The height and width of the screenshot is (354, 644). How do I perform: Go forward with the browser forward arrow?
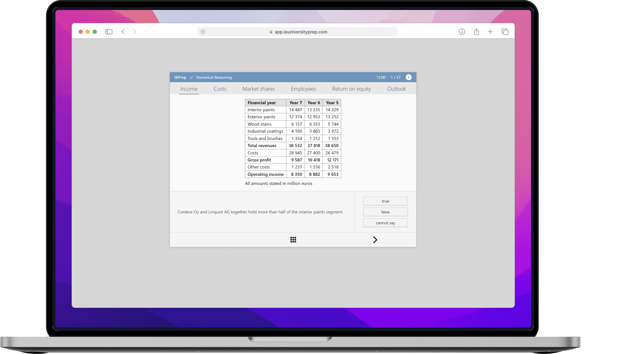pyautogui.click(x=135, y=32)
